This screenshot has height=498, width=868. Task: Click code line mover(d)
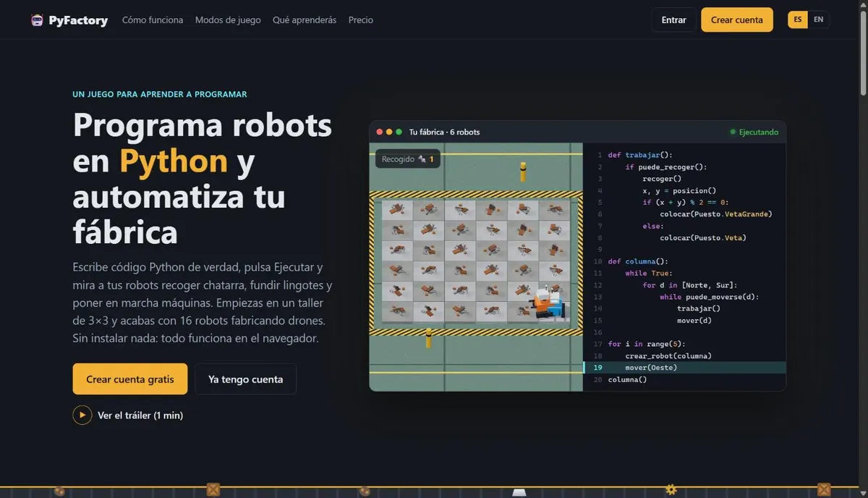point(694,321)
